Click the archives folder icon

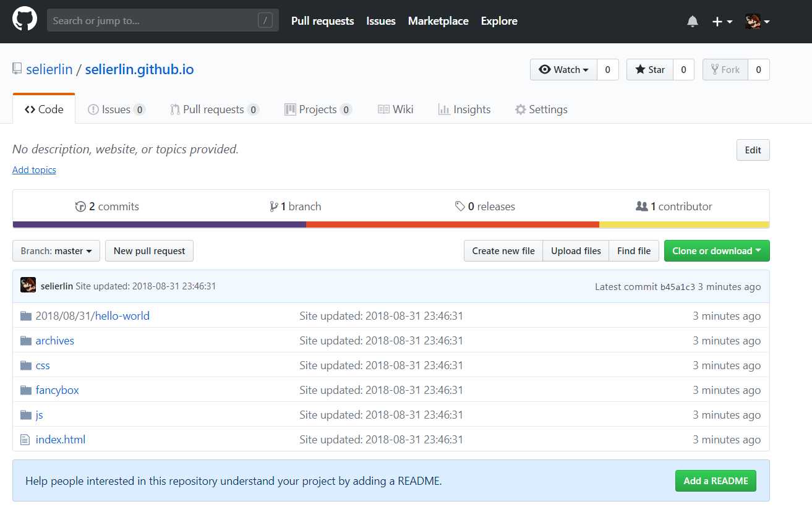pyautogui.click(x=25, y=341)
